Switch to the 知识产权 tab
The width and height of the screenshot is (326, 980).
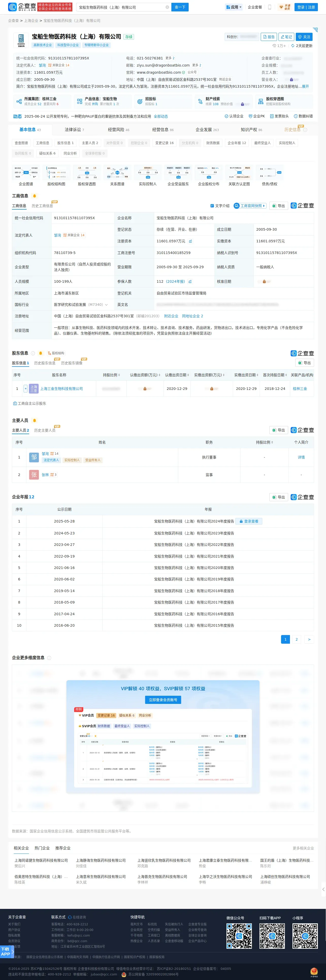251,130
